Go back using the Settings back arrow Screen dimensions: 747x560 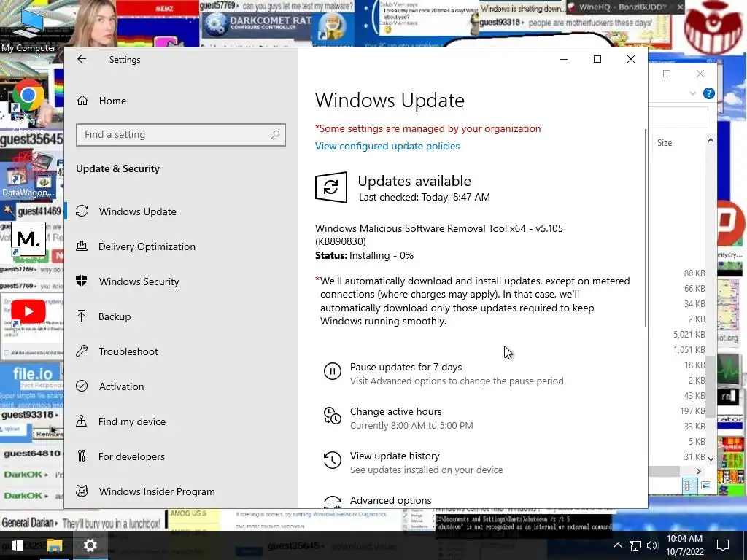82,59
